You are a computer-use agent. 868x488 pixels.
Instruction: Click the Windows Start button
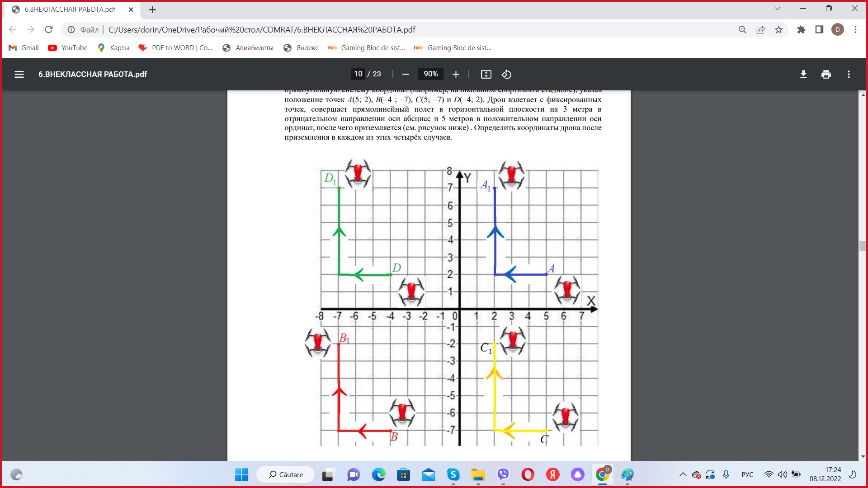coord(241,474)
